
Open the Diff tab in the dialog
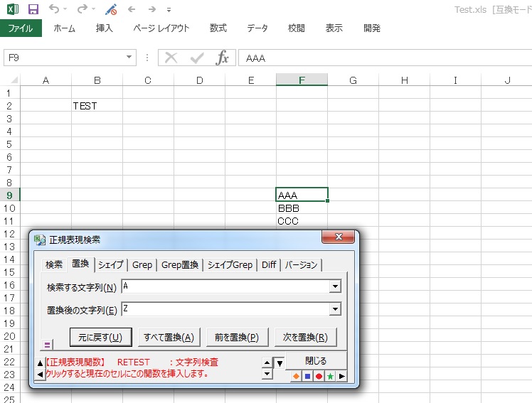268,264
